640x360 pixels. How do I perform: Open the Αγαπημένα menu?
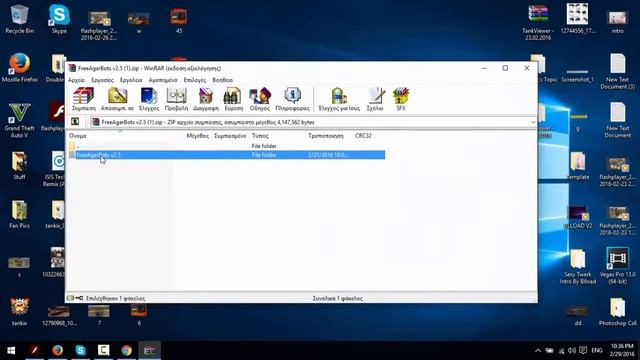pos(163,80)
